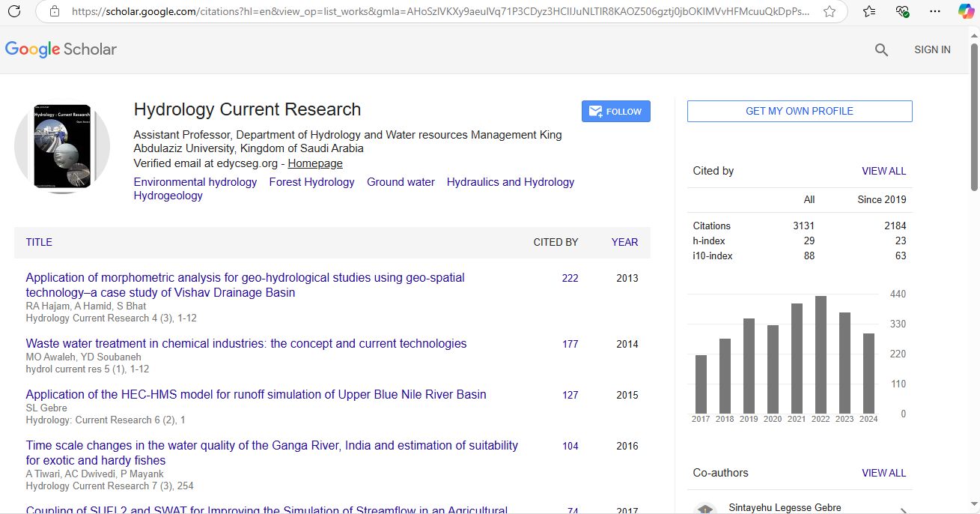980x514 pixels.
Task: Click the SIGN IN link
Action: (x=932, y=49)
